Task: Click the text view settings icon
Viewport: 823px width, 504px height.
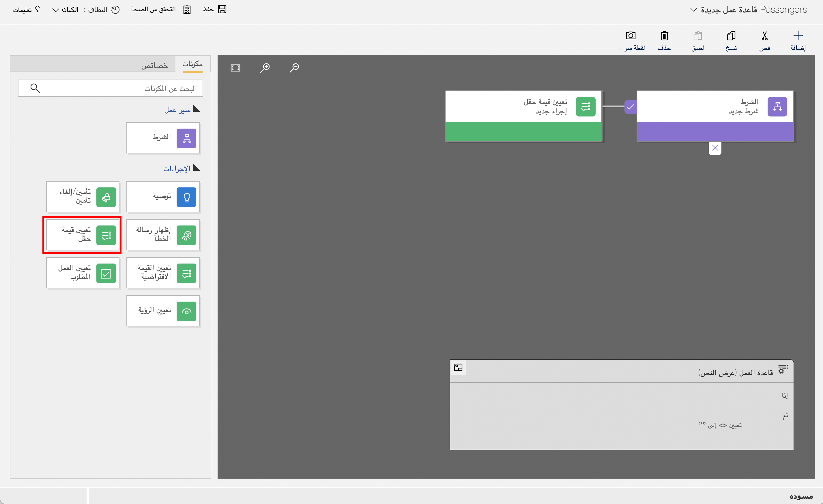Action: pyautogui.click(x=783, y=369)
